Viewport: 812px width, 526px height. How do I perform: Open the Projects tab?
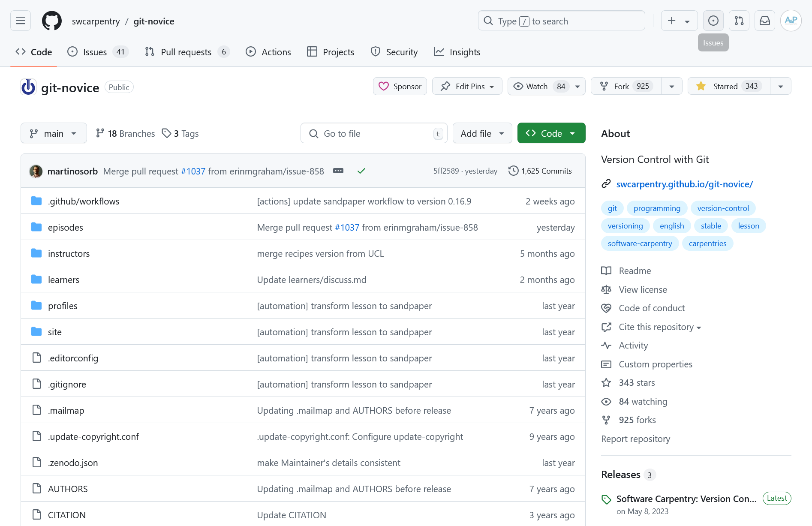pyautogui.click(x=331, y=52)
